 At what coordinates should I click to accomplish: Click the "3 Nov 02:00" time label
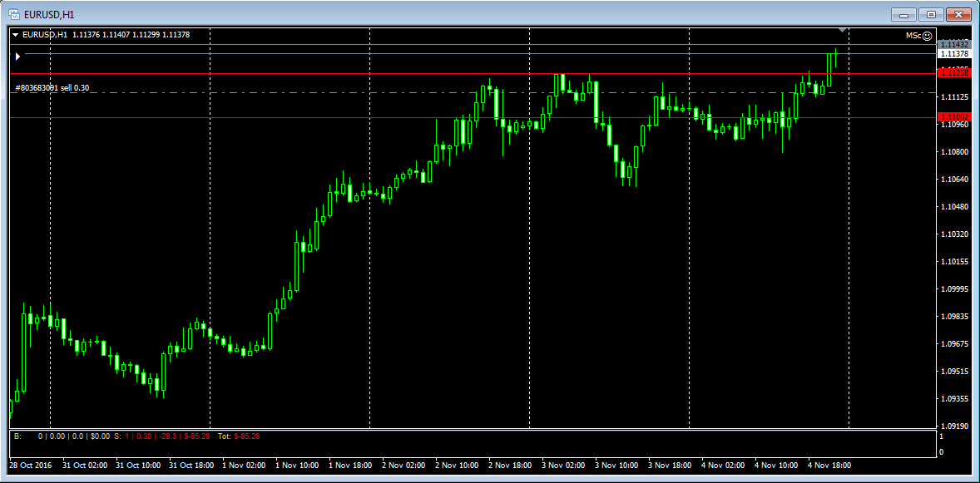pyautogui.click(x=564, y=466)
